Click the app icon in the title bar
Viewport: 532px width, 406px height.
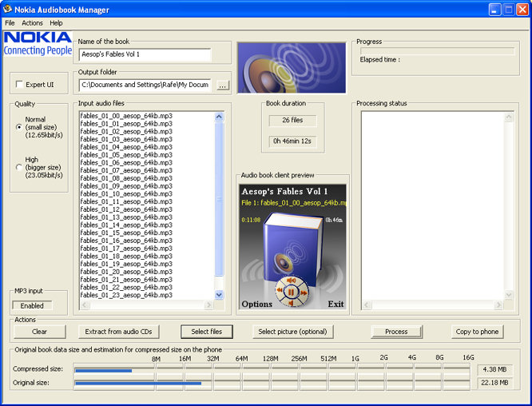pos(8,10)
